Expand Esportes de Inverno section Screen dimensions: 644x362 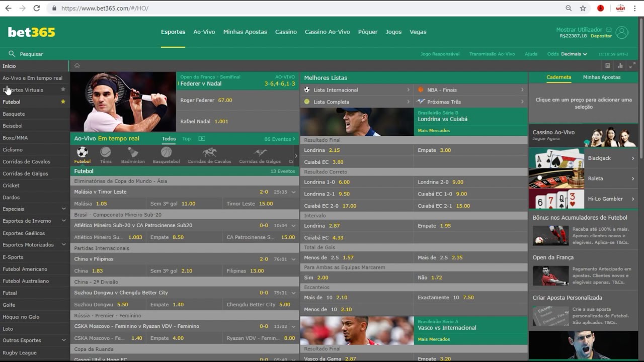click(x=63, y=221)
